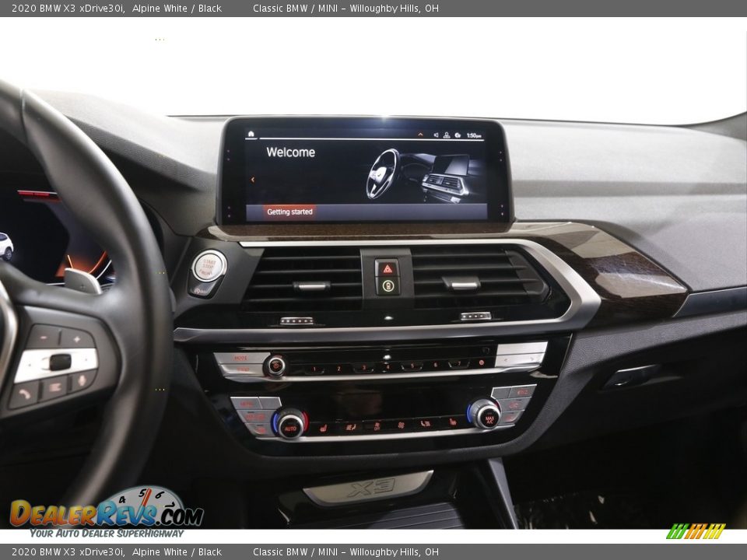Select radio preset 4

tap(388, 367)
